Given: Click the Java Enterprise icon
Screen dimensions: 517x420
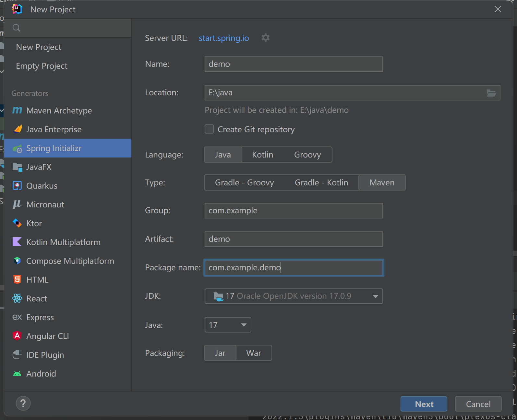Looking at the screenshot, I should pos(18,129).
